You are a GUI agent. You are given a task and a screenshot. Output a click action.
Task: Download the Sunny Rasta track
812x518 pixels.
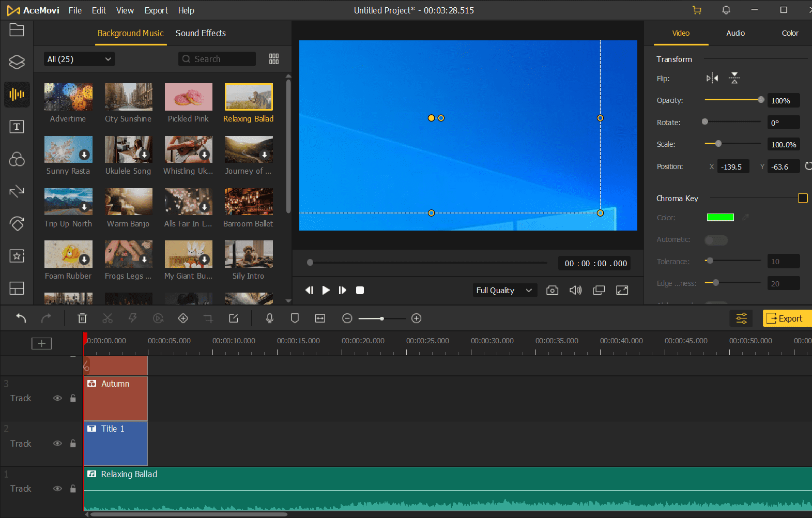point(84,155)
